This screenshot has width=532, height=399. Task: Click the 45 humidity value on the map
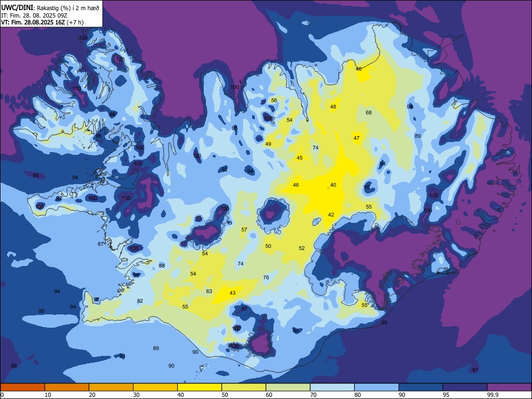pos(300,158)
